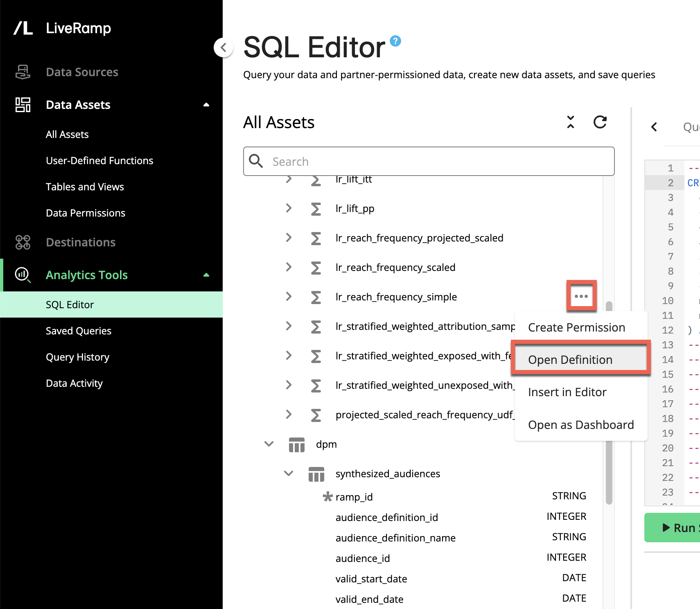Viewport: 700px width, 609px height.
Task: Click the Data Assets grid icon
Action: [23, 105]
